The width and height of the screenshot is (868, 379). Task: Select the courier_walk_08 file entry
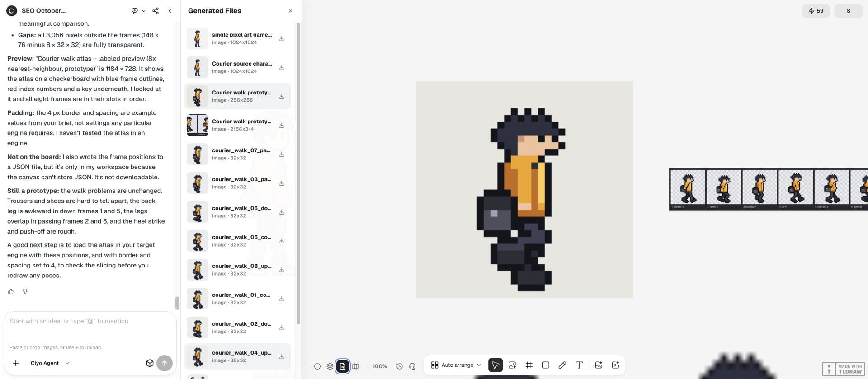pos(238,270)
